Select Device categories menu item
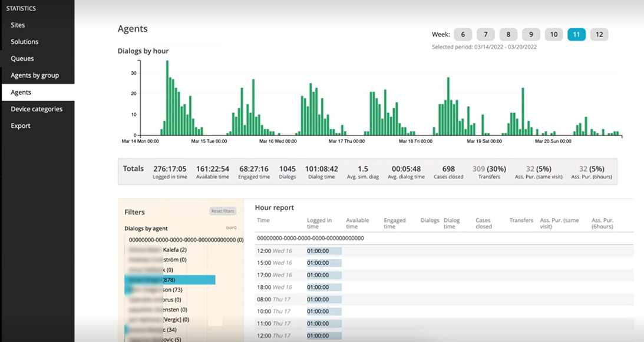The width and height of the screenshot is (644, 342). tap(37, 109)
